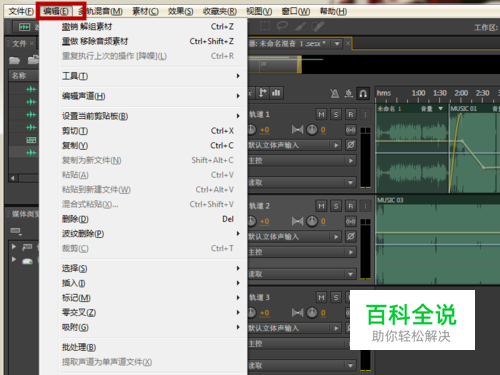
Task: Click the Media Browser shortcuts icon
Action: [x=27, y=247]
